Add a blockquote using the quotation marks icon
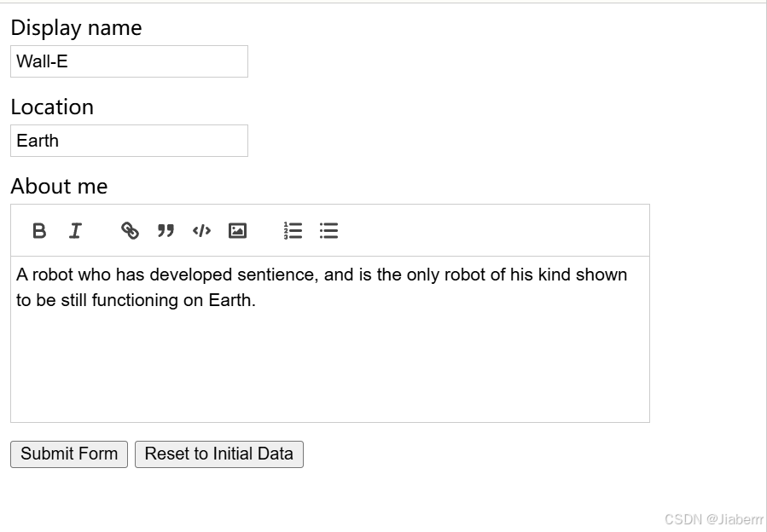 coord(166,231)
